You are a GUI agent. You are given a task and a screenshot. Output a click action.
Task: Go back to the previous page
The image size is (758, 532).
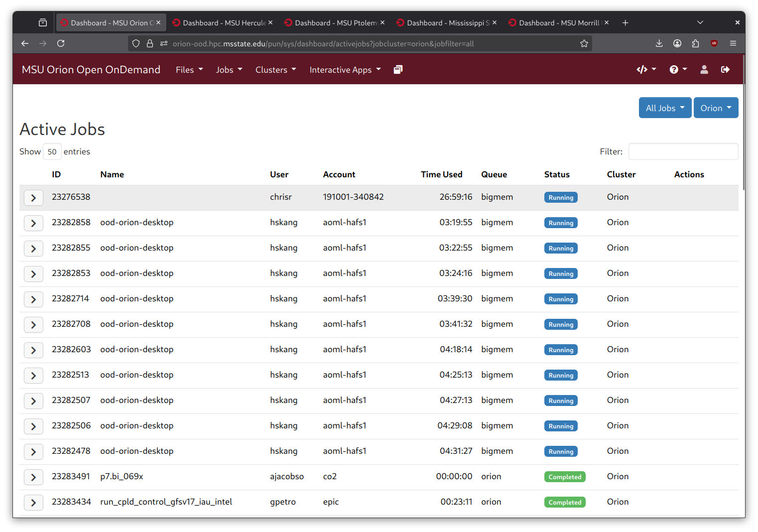click(x=25, y=43)
